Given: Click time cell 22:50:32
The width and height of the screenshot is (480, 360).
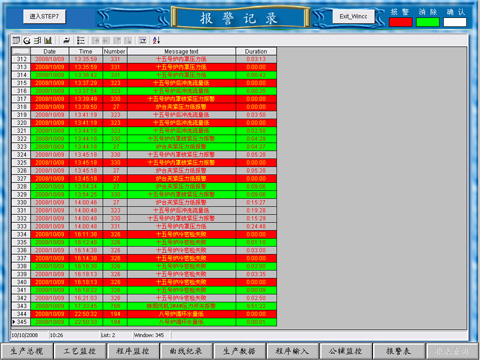Looking at the screenshot, I should click(x=86, y=314).
